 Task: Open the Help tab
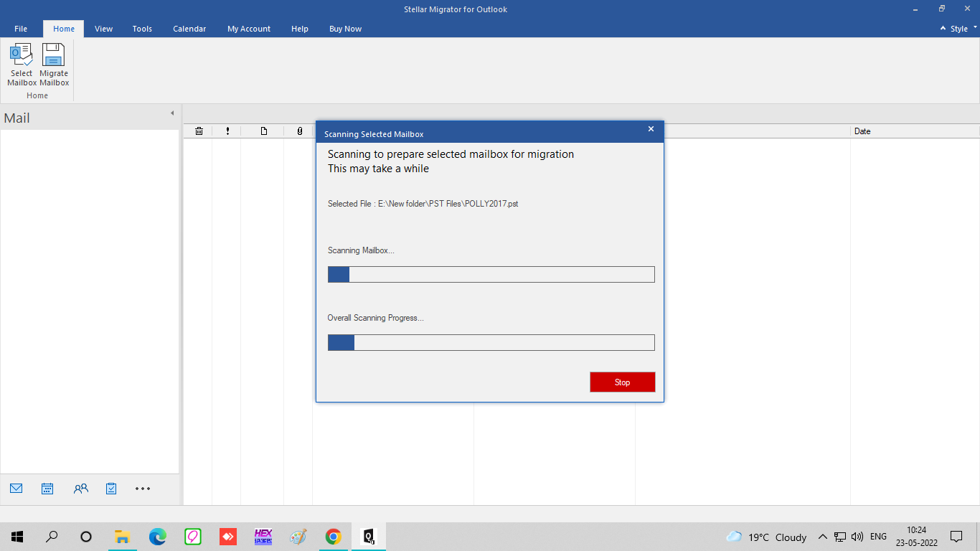(300, 29)
